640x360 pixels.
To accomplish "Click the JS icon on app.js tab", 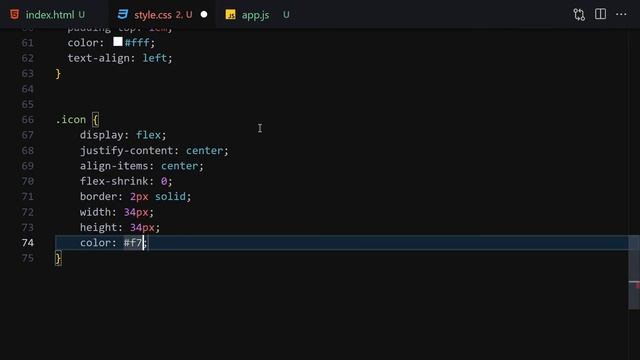I will coord(230,15).
